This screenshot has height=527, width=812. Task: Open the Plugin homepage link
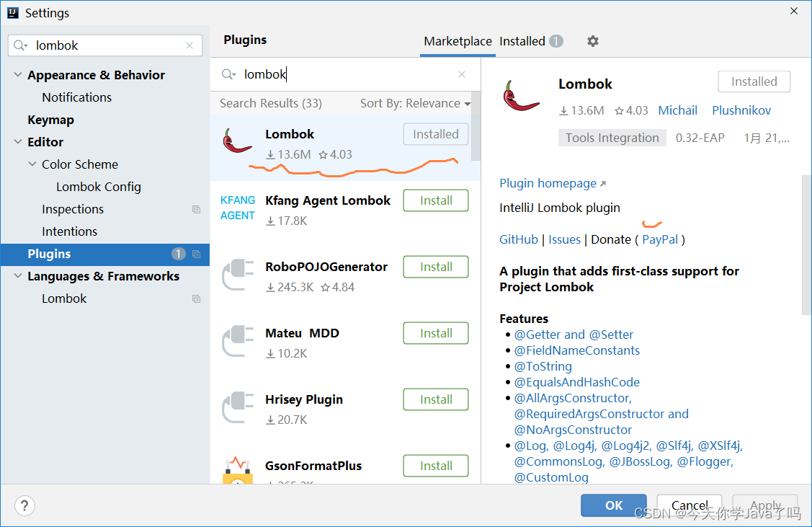tap(552, 183)
